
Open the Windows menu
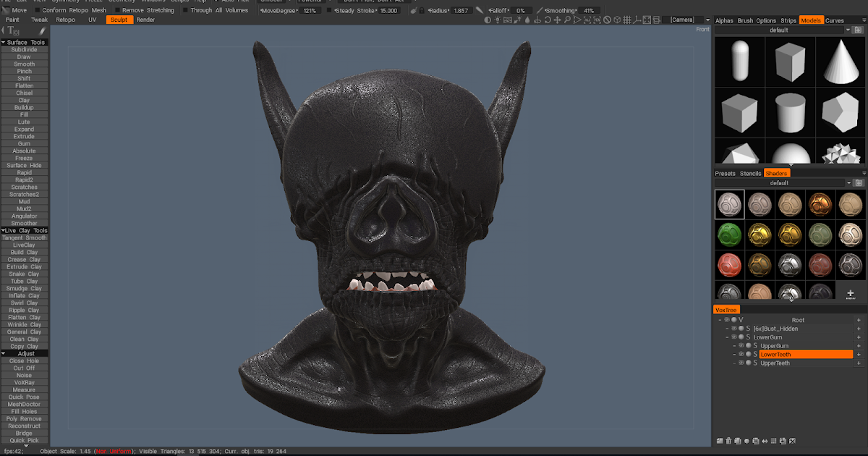coord(153,1)
